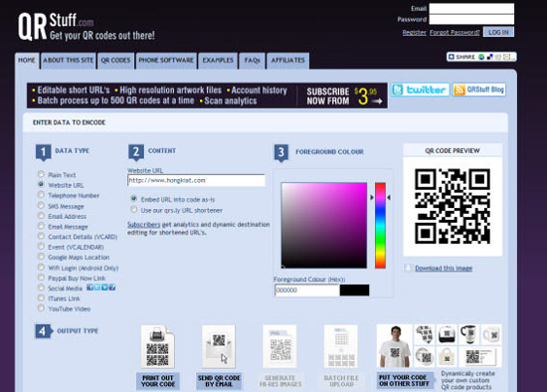Click the trucker cap product thumbnail
Viewport: 547px width, 392px height.
pos(447,334)
